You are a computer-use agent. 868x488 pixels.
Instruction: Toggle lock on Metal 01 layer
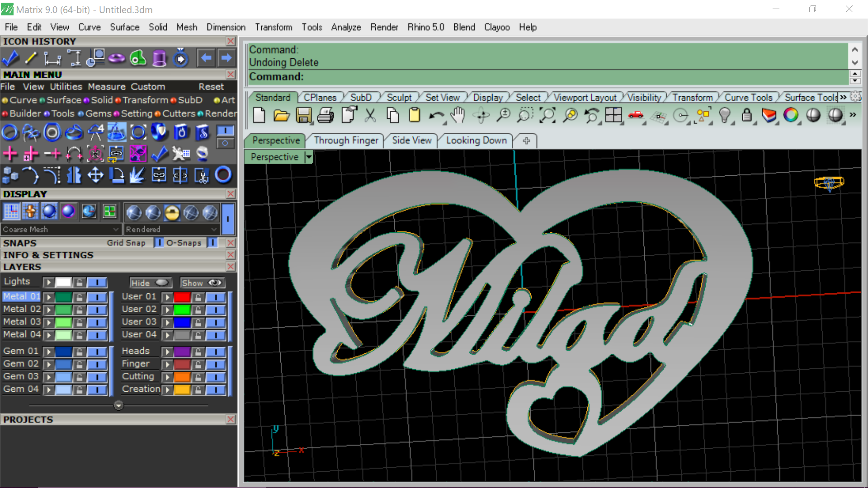[x=80, y=297]
